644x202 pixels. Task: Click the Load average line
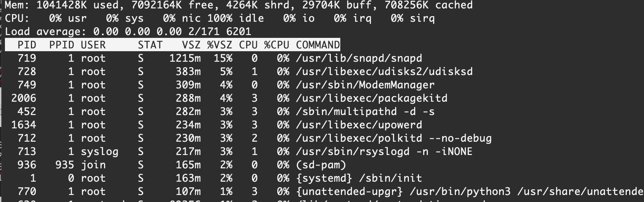(128, 32)
